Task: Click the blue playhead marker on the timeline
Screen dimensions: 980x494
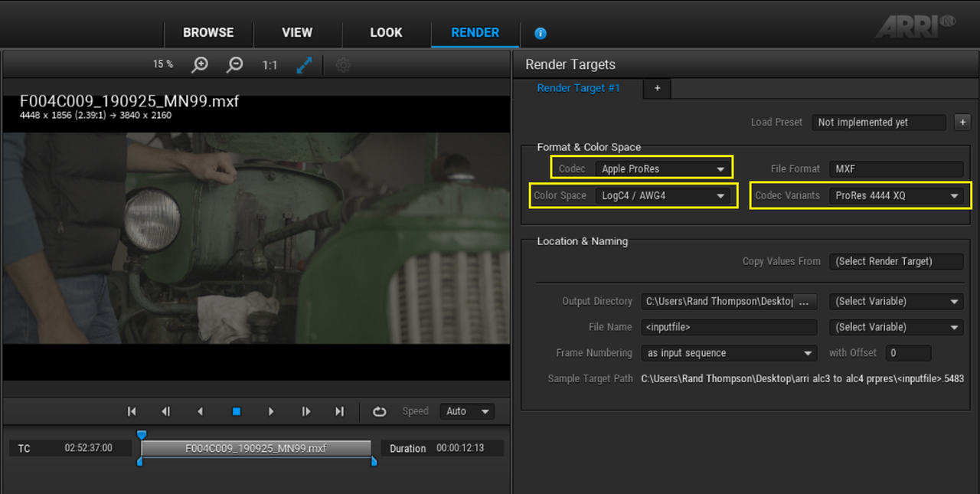Action: coord(142,435)
